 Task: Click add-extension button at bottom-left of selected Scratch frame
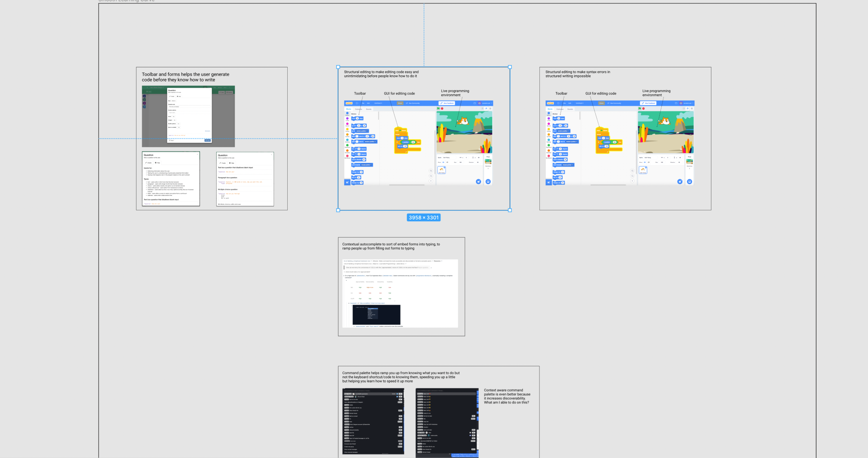(x=347, y=182)
